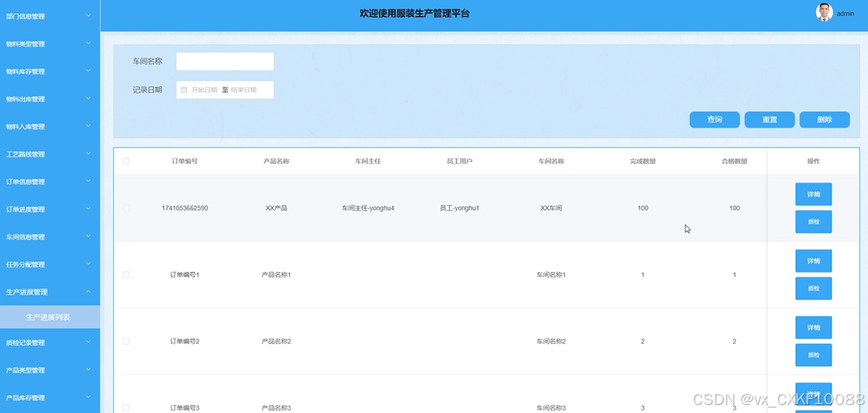Open 详情 for 订单编号2 row

point(813,327)
